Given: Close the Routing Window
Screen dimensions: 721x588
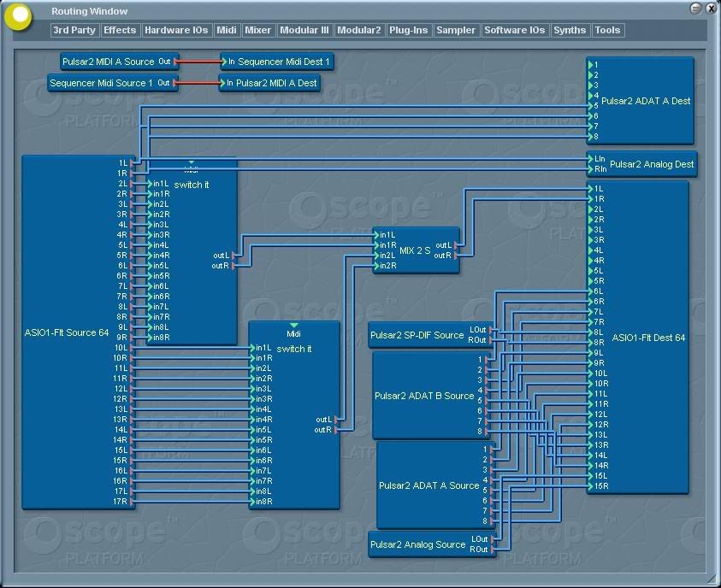Looking at the screenshot, I should pyautogui.click(x=711, y=9).
